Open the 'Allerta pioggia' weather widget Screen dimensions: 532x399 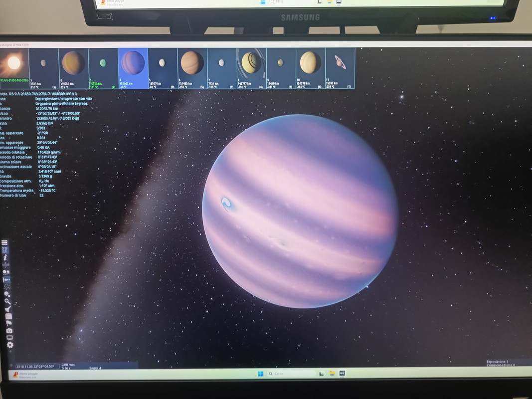pyautogui.click(x=25, y=375)
